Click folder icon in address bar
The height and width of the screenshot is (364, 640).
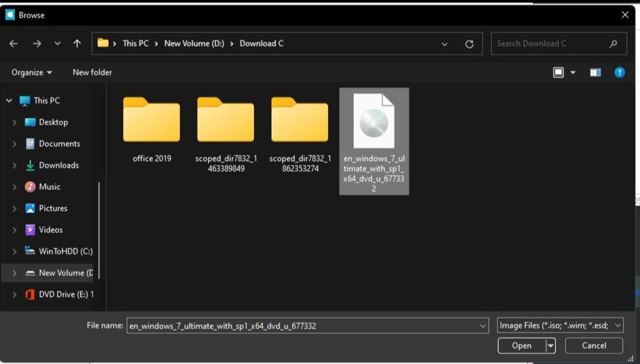coord(103,43)
